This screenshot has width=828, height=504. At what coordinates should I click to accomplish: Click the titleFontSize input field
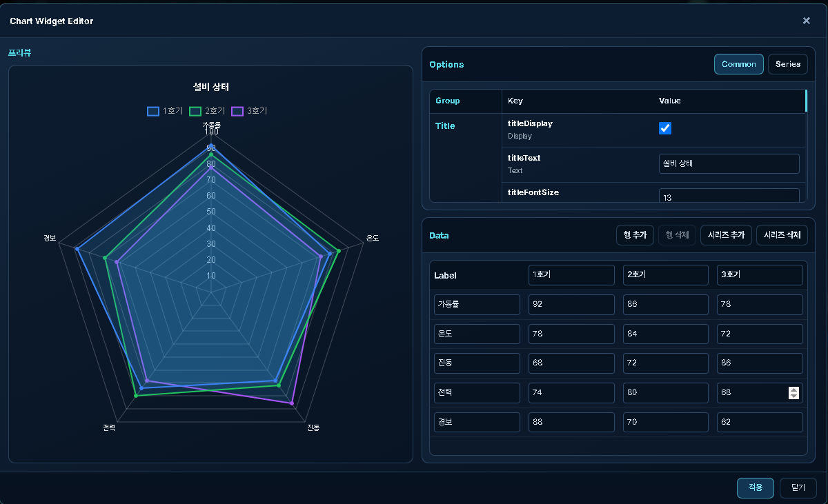pos(729,196)
